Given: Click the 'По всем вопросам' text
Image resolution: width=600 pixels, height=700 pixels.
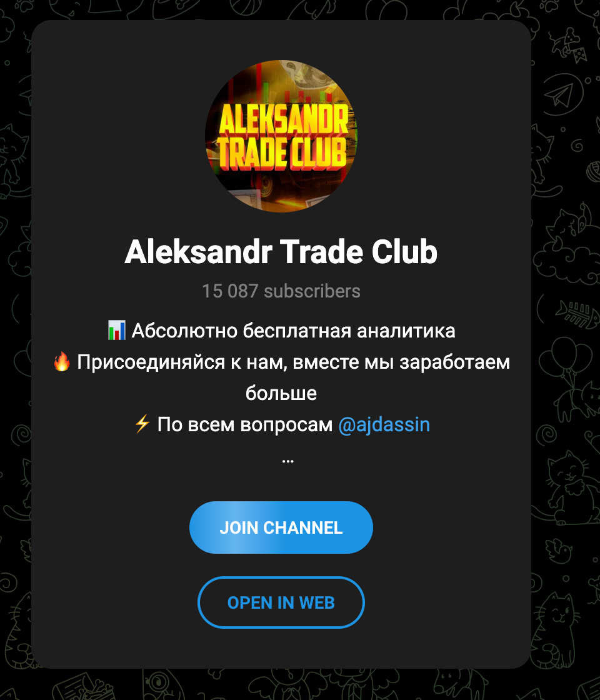Looking at the screenshot, I should [x=245, y=424].
